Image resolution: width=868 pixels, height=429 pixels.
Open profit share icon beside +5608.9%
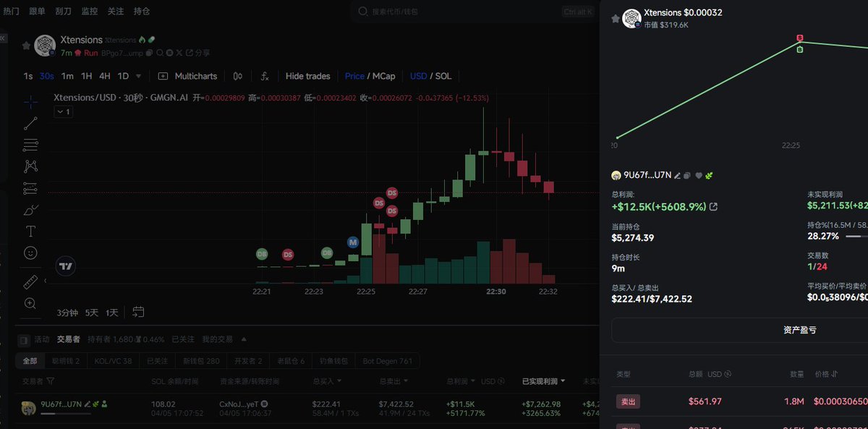(x=714, y=207)
